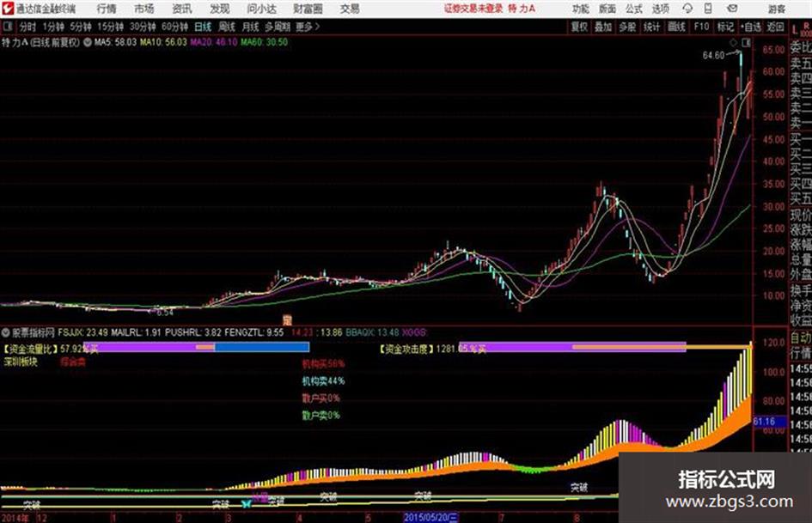Switch to 月线 monthly period

[x=251, y=27]
